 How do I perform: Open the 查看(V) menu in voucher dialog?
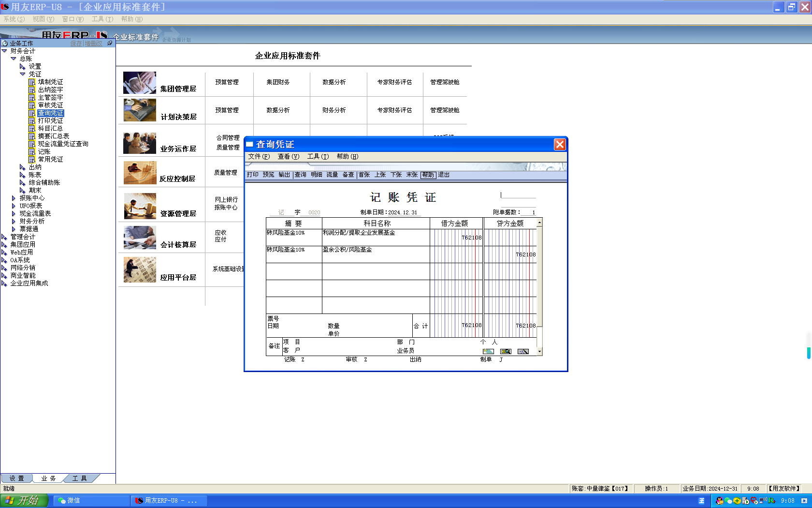(288, 157)
